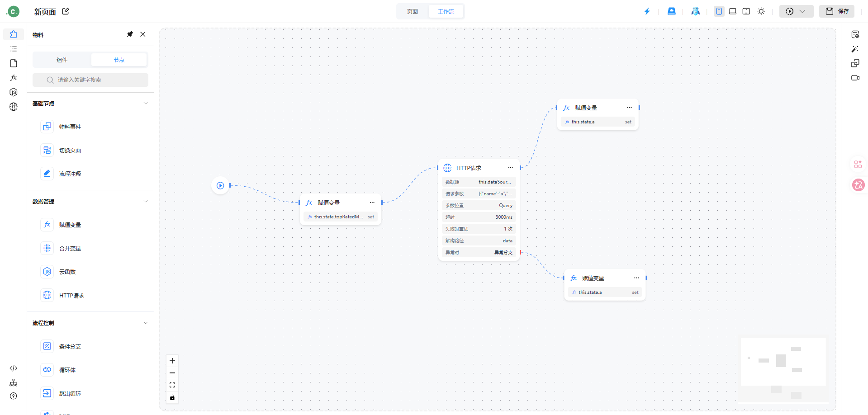Open the preview dropdown beside save button
Screen dimensions: 868x415
(x=802, y=11)
